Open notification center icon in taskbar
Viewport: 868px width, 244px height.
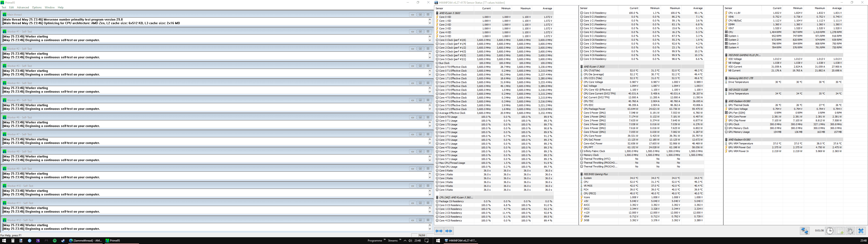coord(427,241)
